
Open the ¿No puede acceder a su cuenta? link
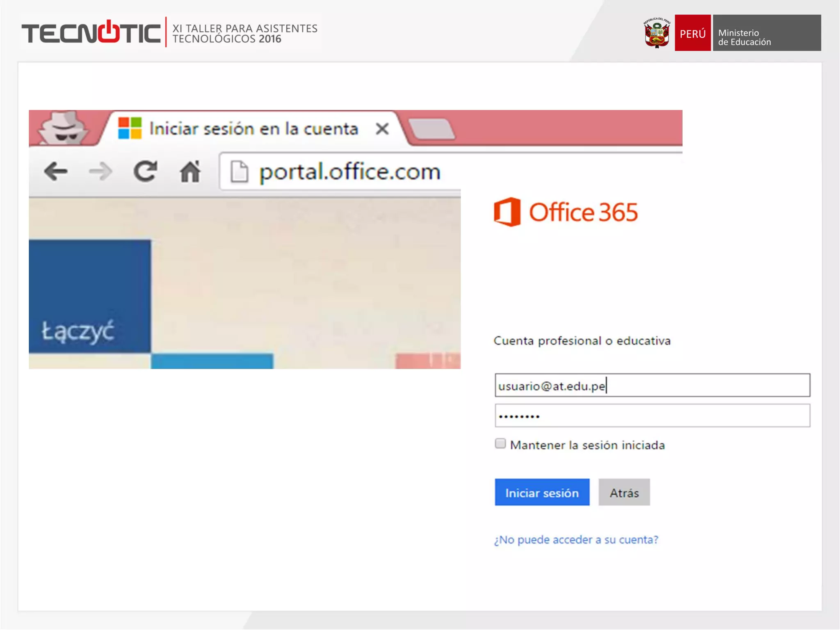[576, 540]
